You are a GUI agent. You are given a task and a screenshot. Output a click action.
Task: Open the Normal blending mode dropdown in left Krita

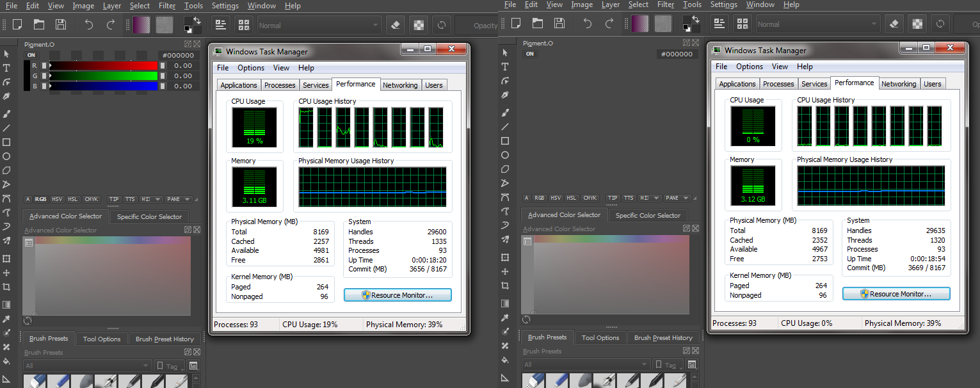(319, 26)
